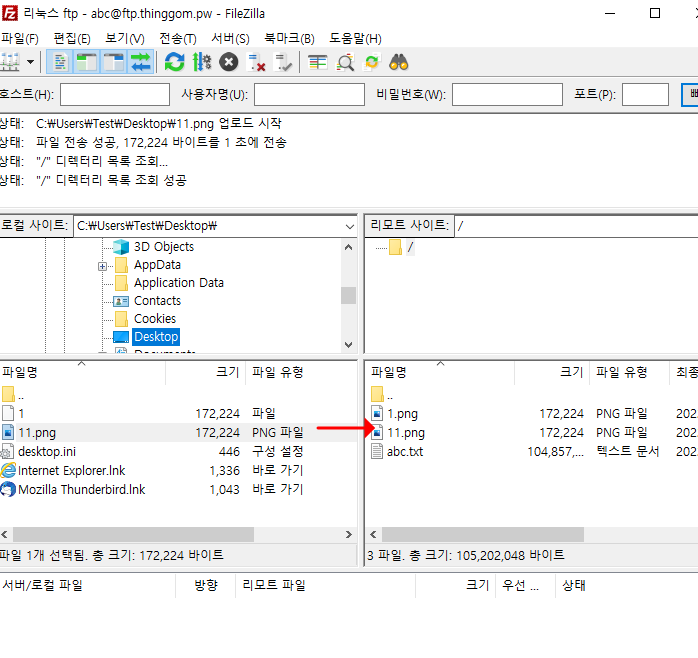This screenshot has height=658, width=698.
Task: Toggle processing of the transfer queue
Action: click(x=202, y=62)
